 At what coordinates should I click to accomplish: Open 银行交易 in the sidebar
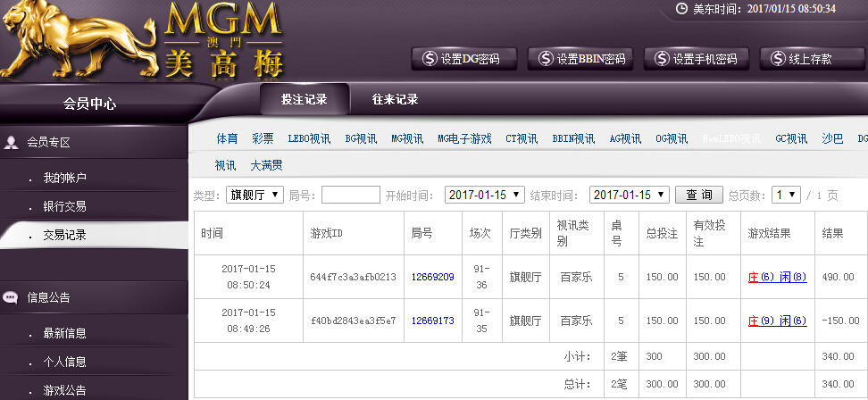[x=65, y=207]
